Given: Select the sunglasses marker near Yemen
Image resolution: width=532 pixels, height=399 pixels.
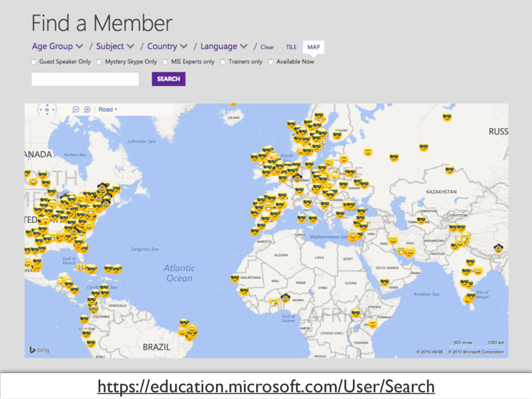Looking at the screenshot, I should click(385, 282).
